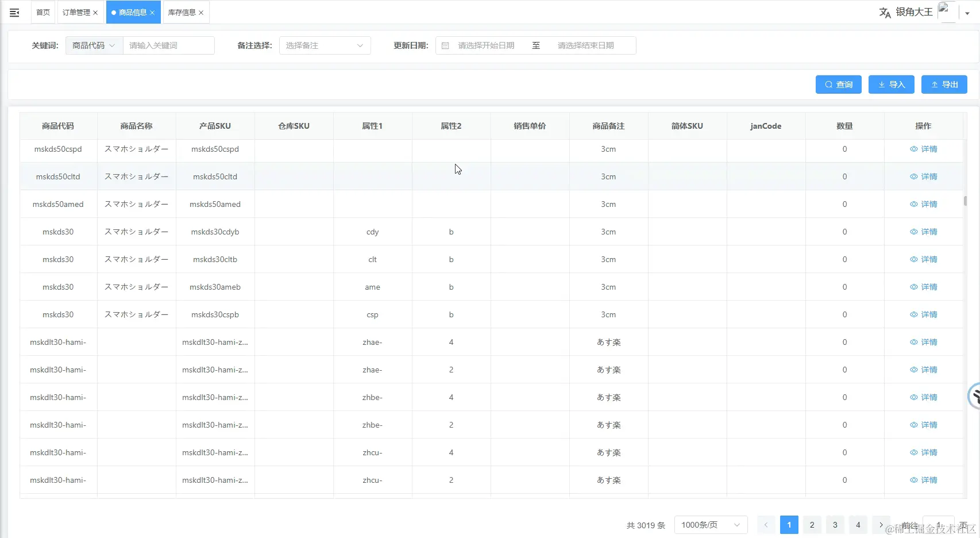The image size is (980, 538).
Task: Collapse the sidebar menu hamburger icon
Action: pos(14,13)
